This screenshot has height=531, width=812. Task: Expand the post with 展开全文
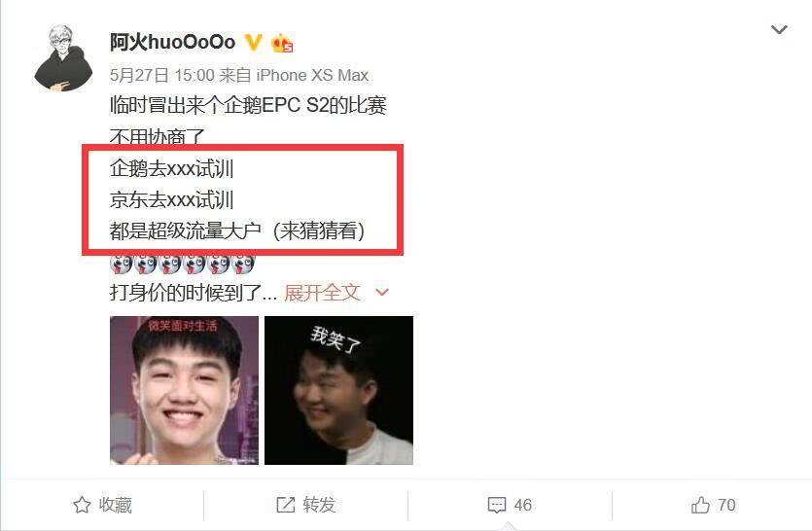point(322,293)
